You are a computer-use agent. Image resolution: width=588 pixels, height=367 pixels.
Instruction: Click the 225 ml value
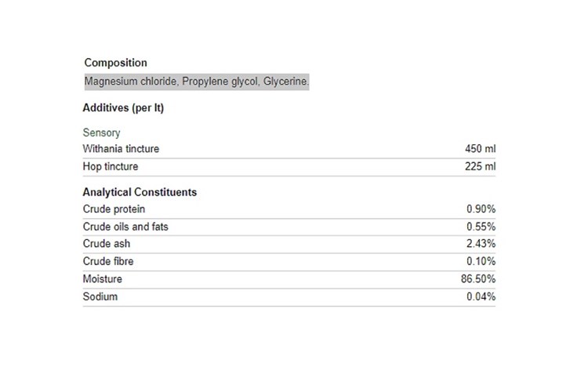(x=481, y=166)
